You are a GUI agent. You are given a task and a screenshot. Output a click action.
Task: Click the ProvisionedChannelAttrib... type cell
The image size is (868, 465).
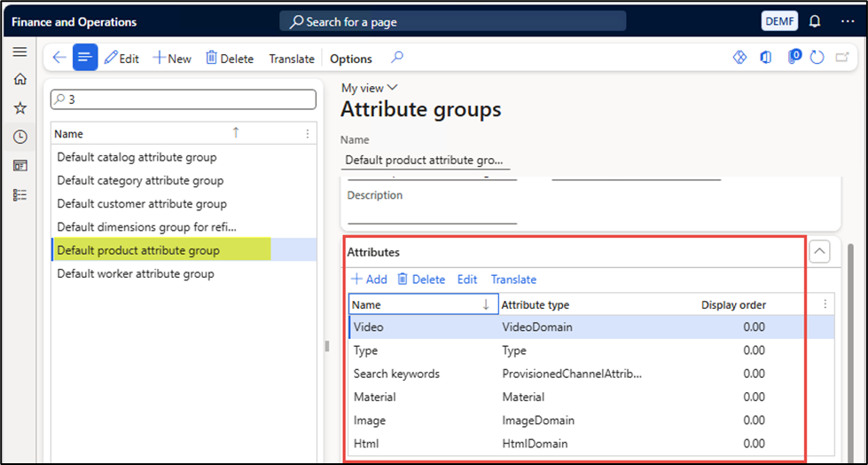point(572,374)
